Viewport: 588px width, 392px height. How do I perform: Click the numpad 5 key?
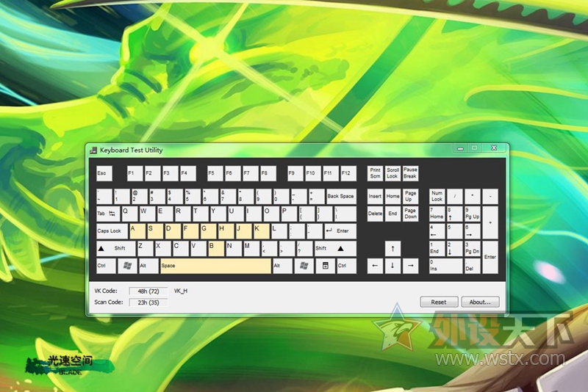[454, 231]
